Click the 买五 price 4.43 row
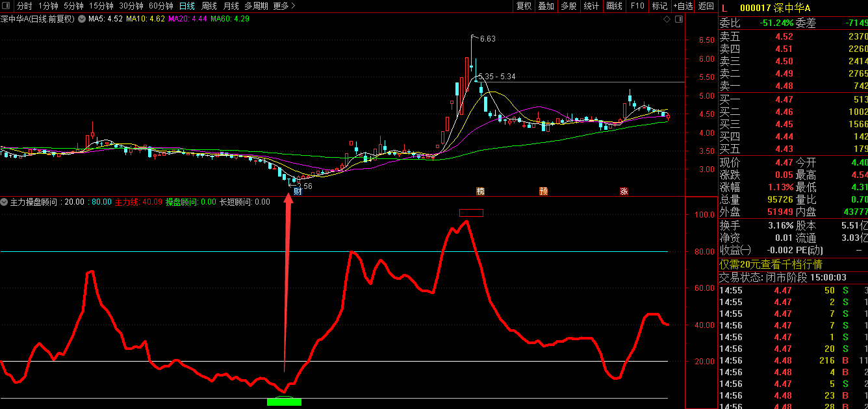 click(793, 149)
